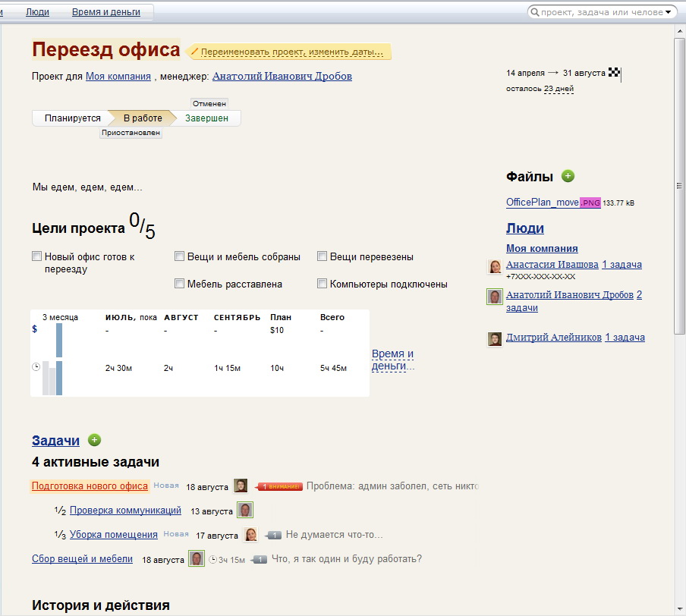
Task: Expand 'осталось 23 дней' date details
Action: 559,89
